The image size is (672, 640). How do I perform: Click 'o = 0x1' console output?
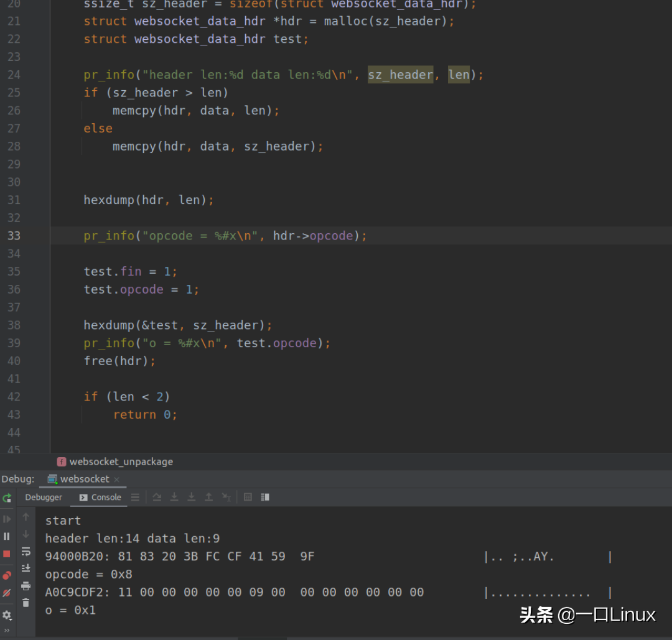[x=70, y=610]
